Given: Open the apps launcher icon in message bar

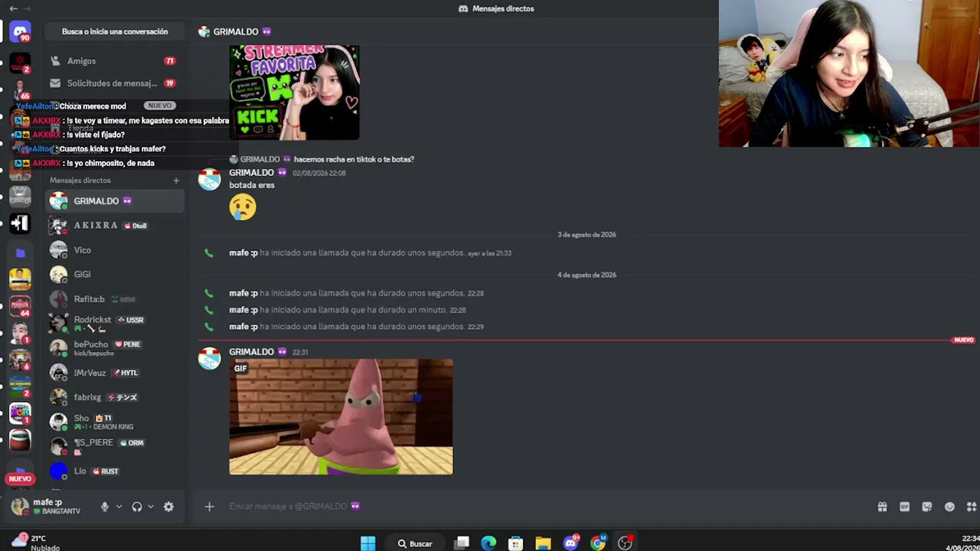Looking at the screenshot, I should point(972,507).
